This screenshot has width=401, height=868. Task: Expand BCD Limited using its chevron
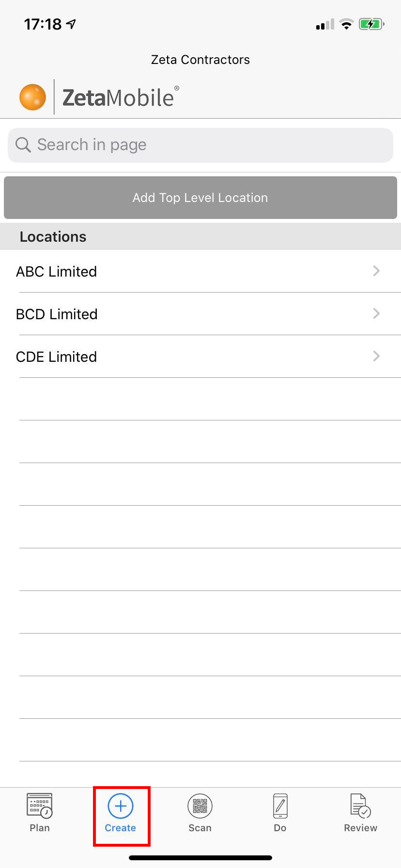(376, 313)
